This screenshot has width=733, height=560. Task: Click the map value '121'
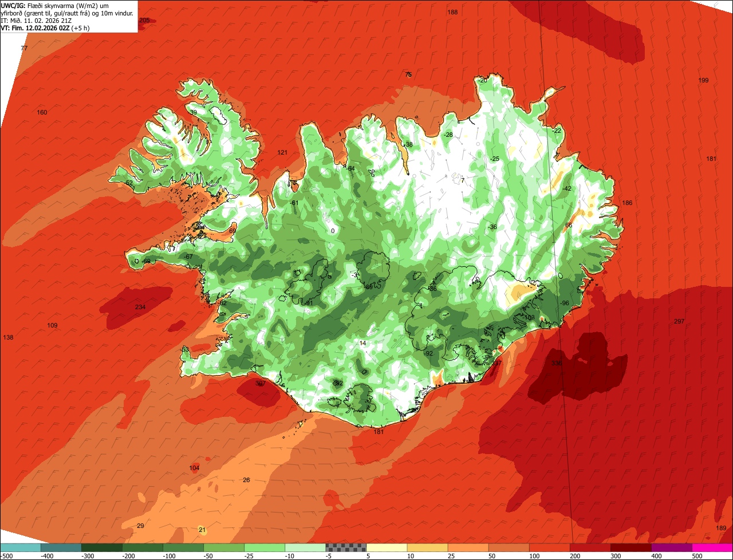[282, 152]
